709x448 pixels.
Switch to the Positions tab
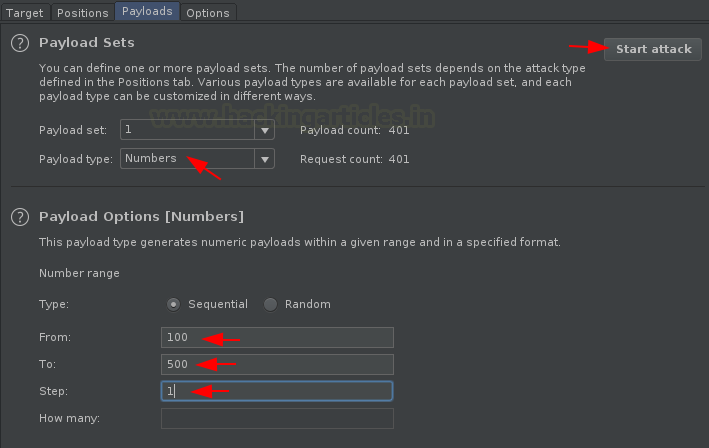click(82, 13)
